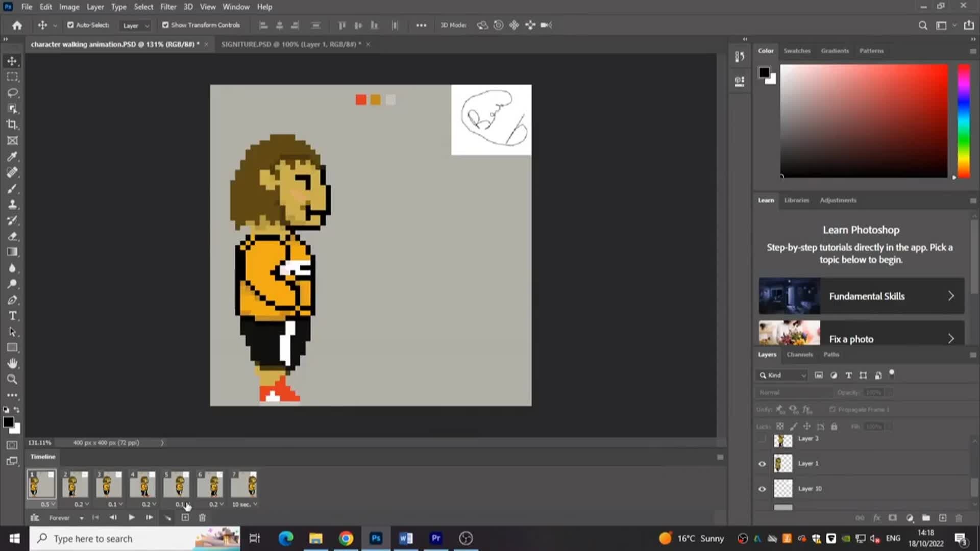Select the Crop tool
The width and height of the screenshot is (980, 551).
click(12, 124)
